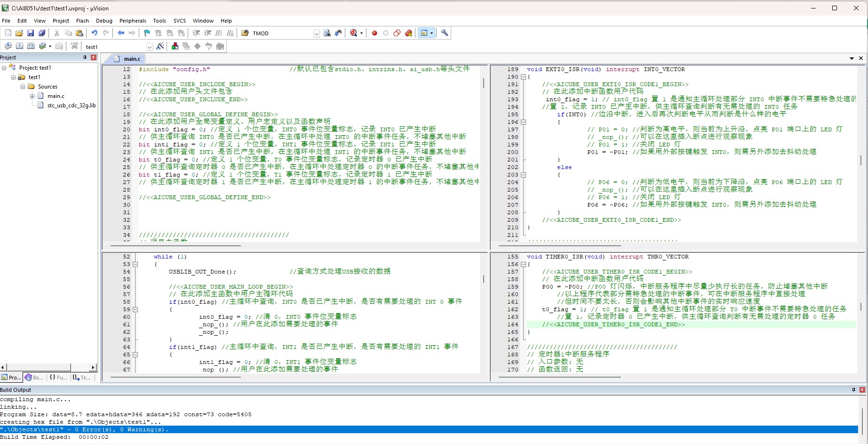The height and width of the screenshot is (444, 868).
Task: Disable all breakpoints icon
Action: coord(397,33)
